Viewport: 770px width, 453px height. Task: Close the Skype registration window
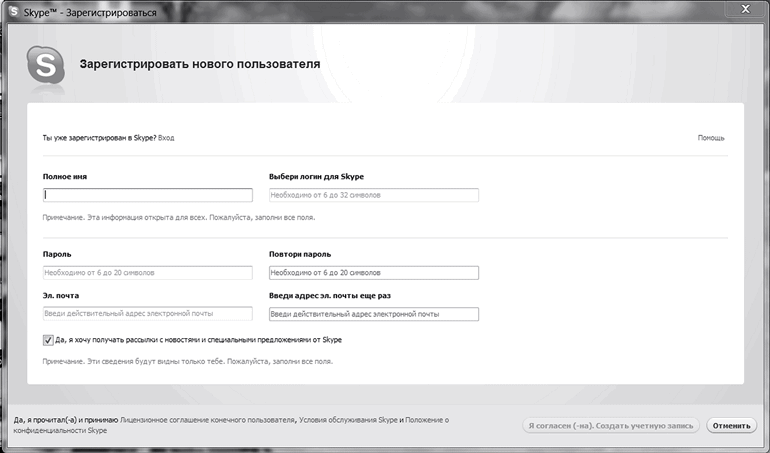(745, 9)
